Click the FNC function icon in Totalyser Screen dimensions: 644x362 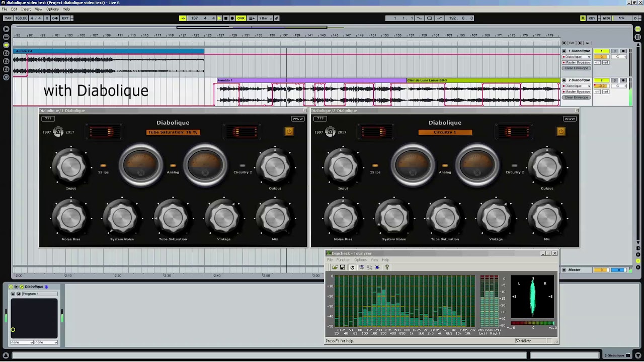[x=361, y=267]
